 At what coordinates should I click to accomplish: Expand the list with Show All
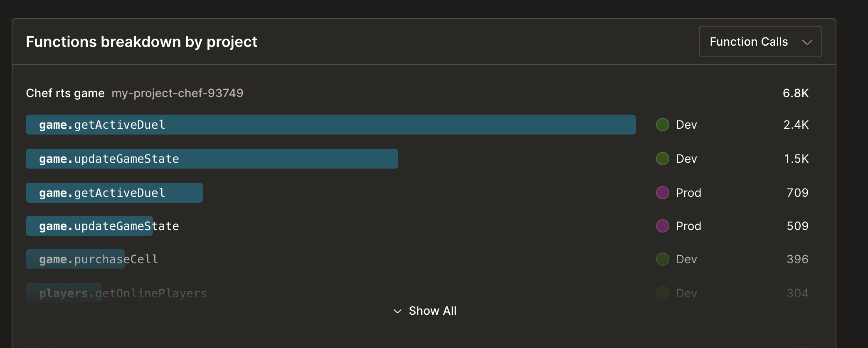424,311
